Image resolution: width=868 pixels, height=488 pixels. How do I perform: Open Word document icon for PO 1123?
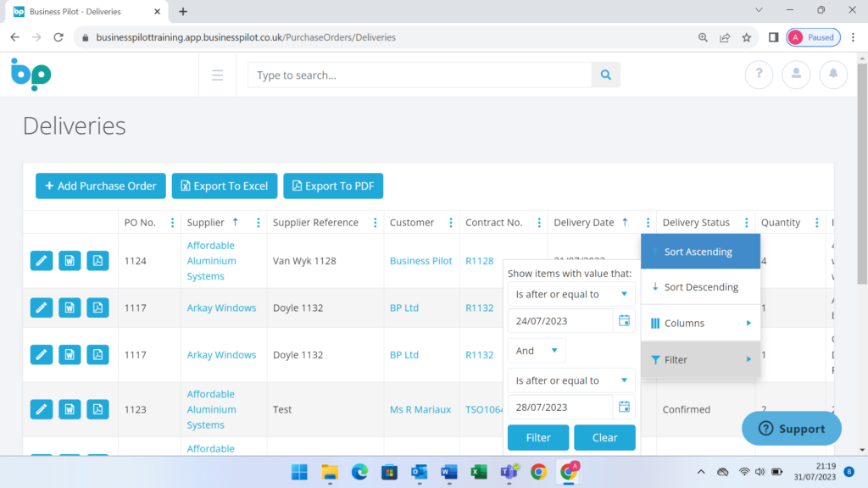pyautogui.click(x=70, y=409)
